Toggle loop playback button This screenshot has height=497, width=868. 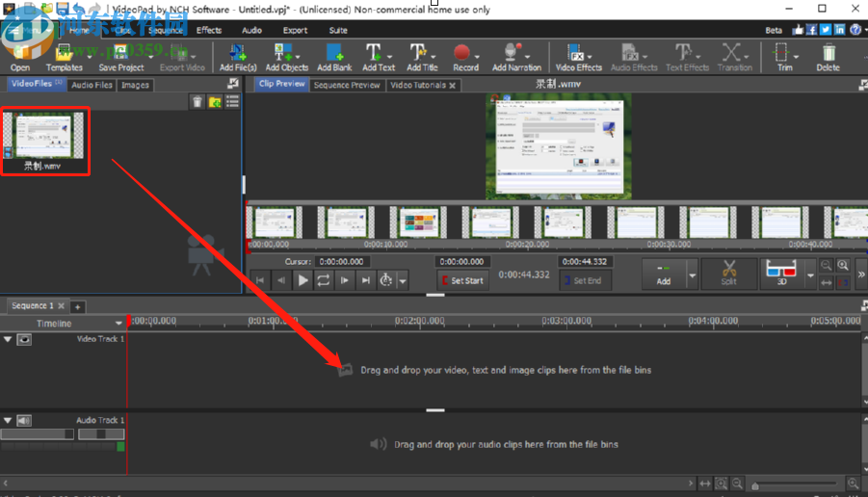click(x=324, y=280)
